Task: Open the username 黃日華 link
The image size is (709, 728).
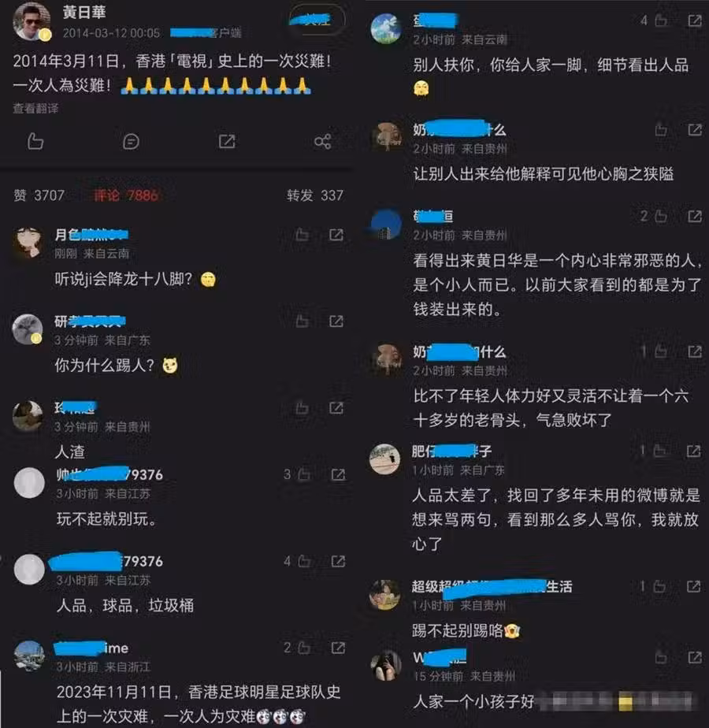Action: [84, 12]
